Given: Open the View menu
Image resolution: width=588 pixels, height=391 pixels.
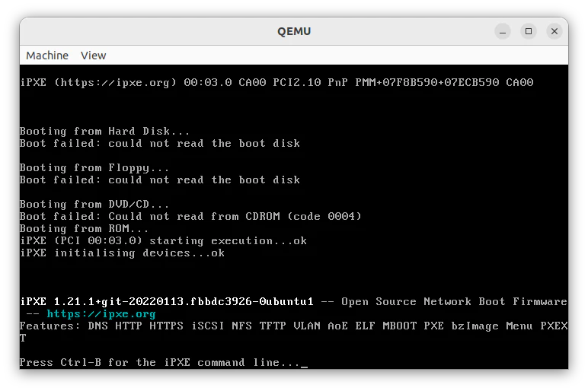Looking at the screenshot, I should tap(94, 56).
